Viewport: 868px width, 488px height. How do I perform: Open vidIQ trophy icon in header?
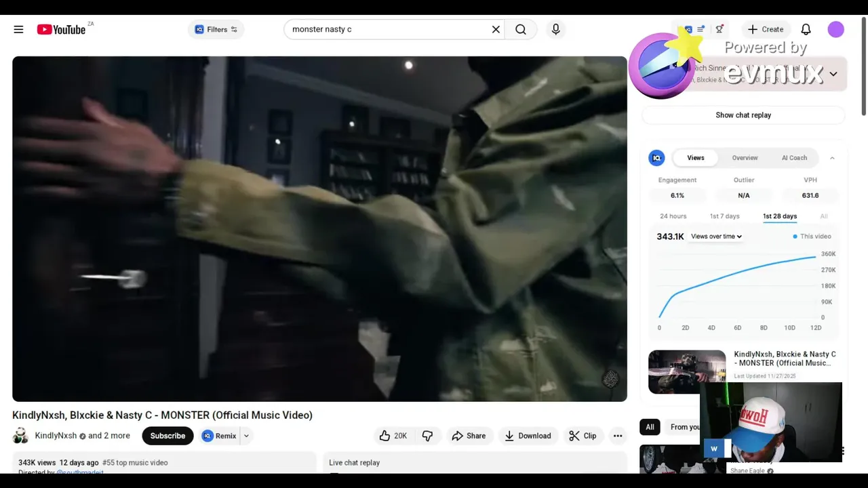click(x=719, y=29)
